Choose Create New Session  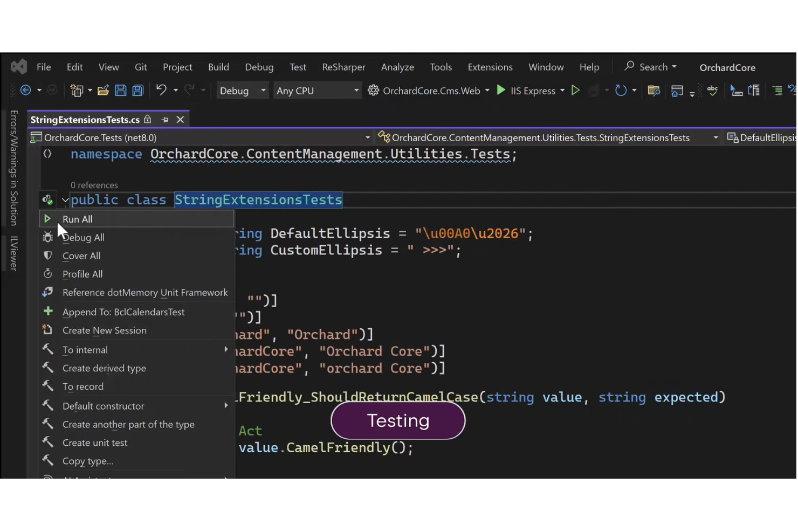click(x=136, y=330)
